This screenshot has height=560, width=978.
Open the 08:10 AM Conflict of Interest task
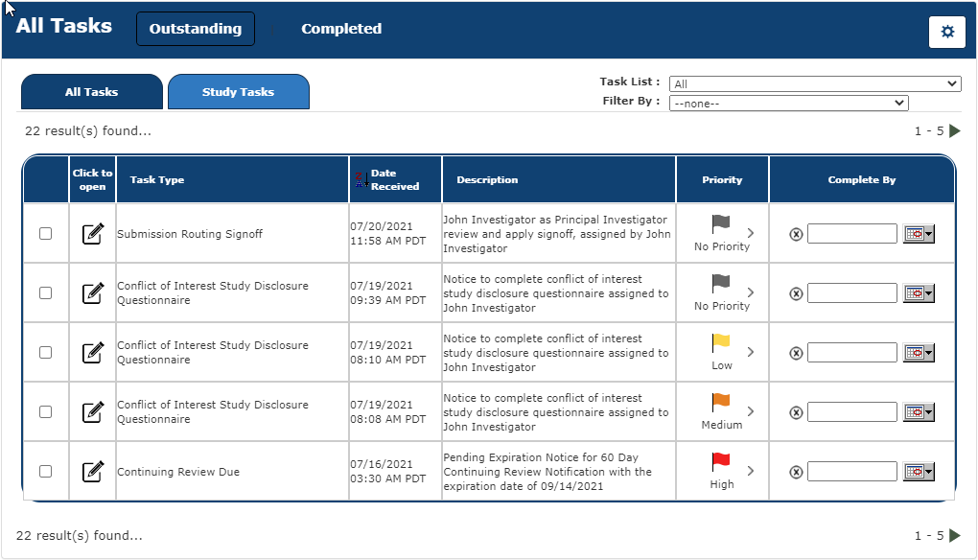click(x=93, y=352)
